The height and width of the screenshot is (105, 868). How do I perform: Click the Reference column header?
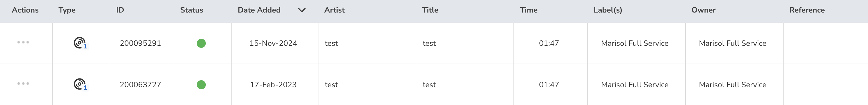807,10
